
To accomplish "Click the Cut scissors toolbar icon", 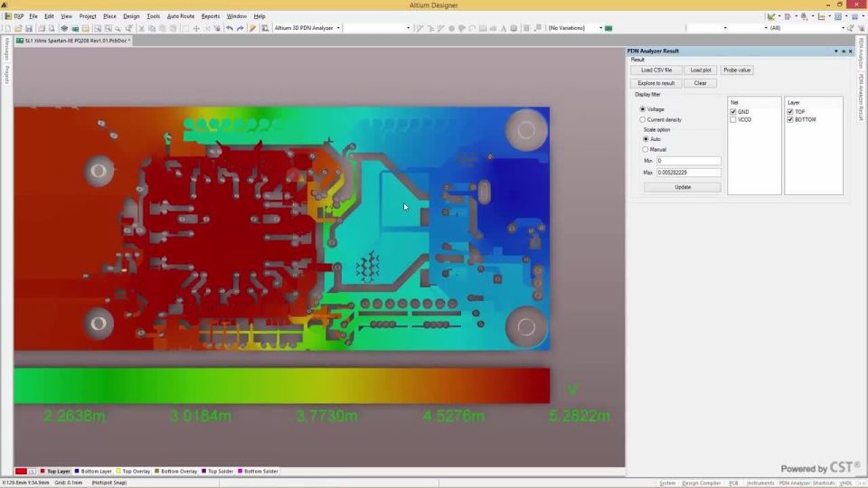I will click(x=141, y=28).
